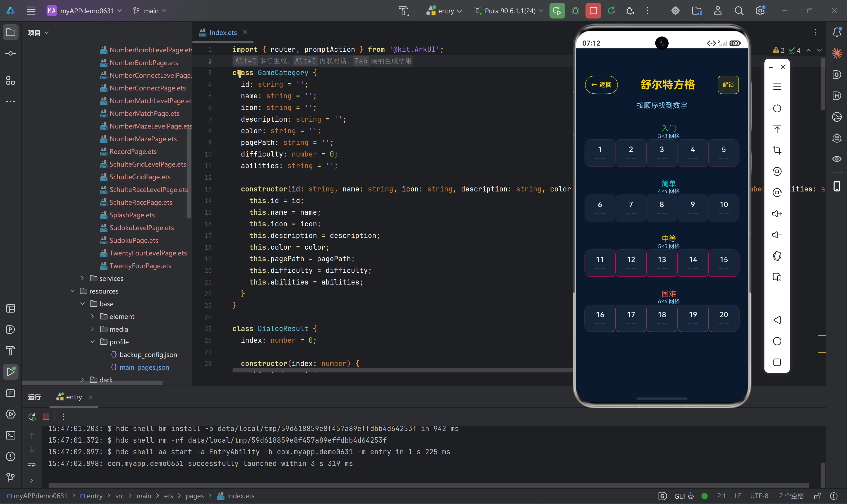Open the entry run configuration dropdown
The width and height of the screenshot is (847, 504).
[x=444, y=11]
